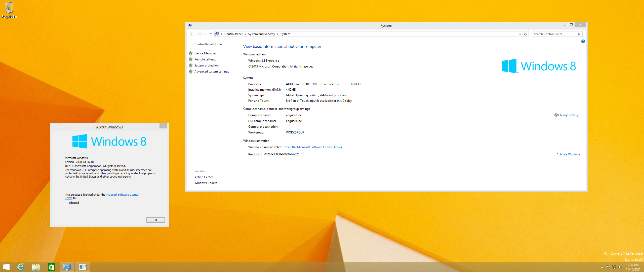
Task: Open Action Center flag tray icon
Action: pos(608,267)
